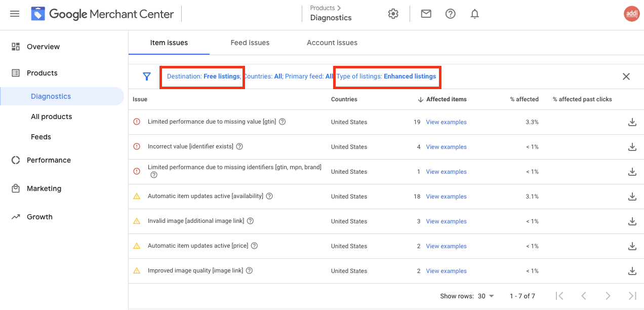Open the Show rows 30 dropdown

[486, 296]
